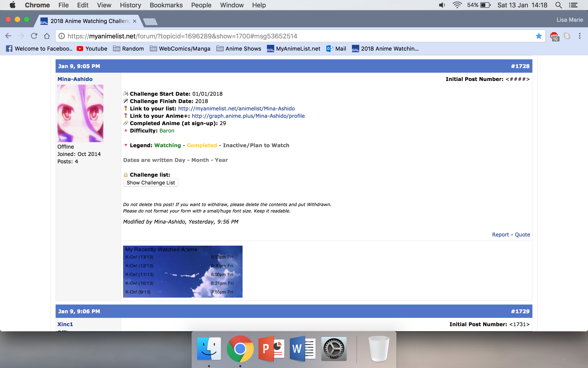The image size is (588, 368).
Task: Click the battery status indicator
Action: point(479,5)
